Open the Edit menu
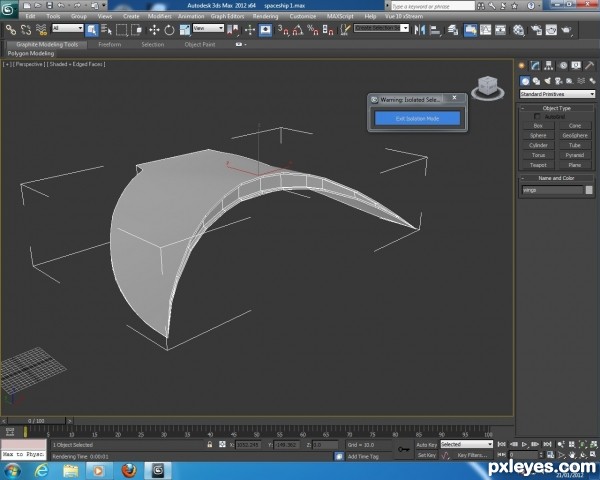600x480 pixels. 30,16
